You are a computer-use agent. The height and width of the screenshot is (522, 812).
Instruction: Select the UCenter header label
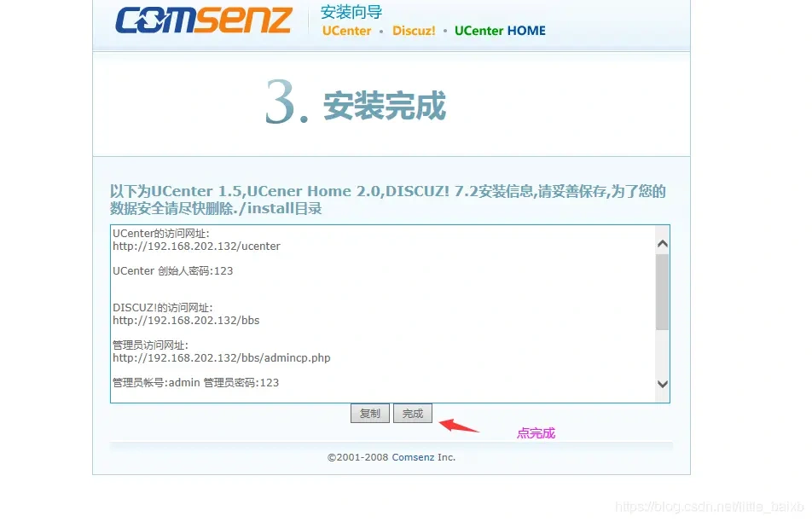coord(346,31)
